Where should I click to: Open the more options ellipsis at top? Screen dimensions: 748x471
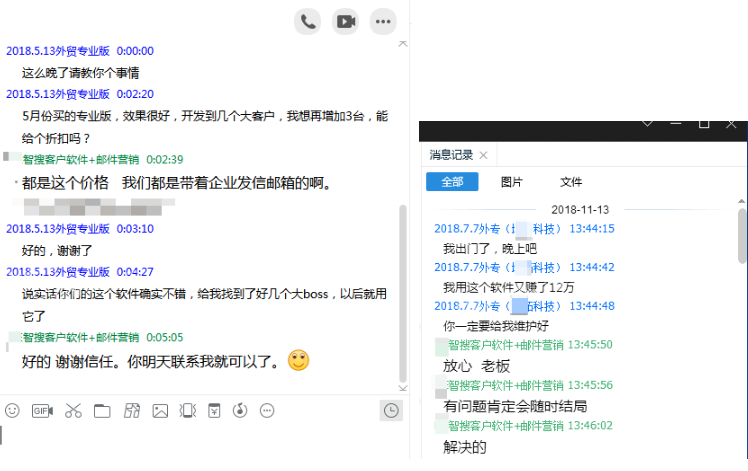(383, 21)
